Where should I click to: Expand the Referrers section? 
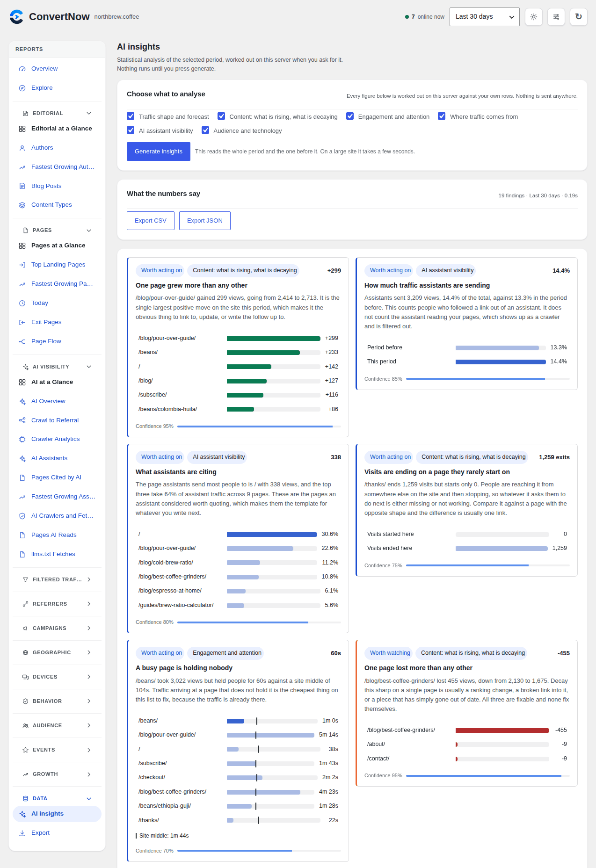(57, 604)
